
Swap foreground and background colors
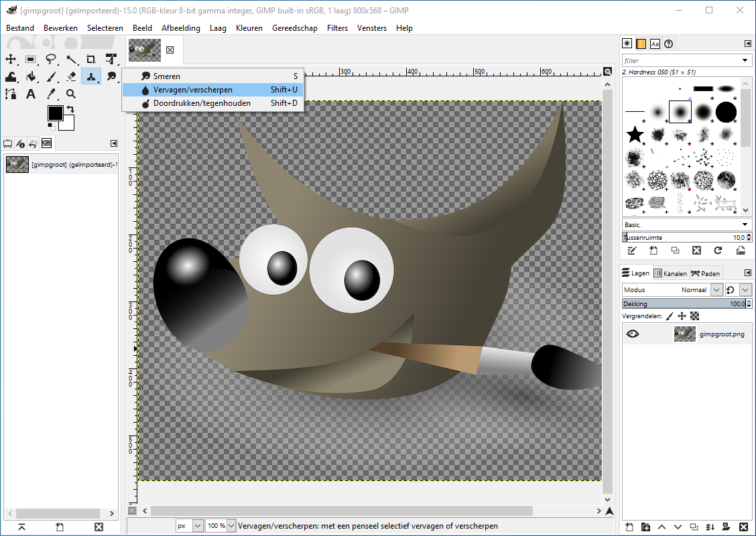pos(70,109)
